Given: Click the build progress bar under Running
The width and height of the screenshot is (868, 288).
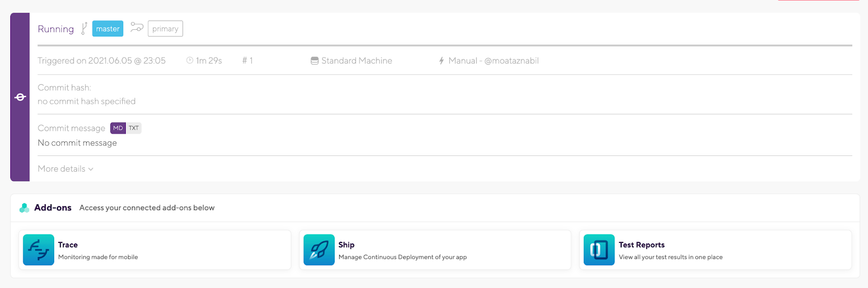Looking at the screenshot, I should [x=445, y=45].
